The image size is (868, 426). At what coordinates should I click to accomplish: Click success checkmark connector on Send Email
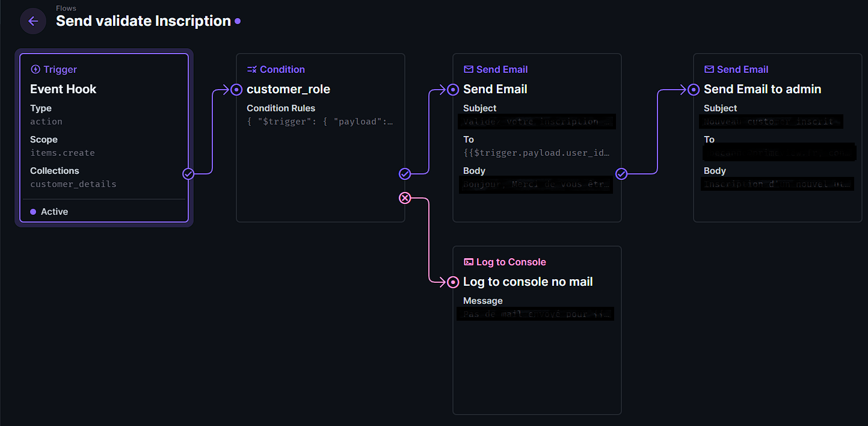(x=621, y=174)
